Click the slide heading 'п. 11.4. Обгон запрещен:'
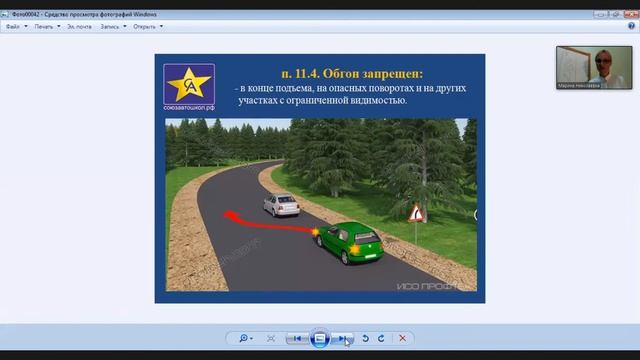The height and width of the screenshot is (360, 640). coord(352,74)
